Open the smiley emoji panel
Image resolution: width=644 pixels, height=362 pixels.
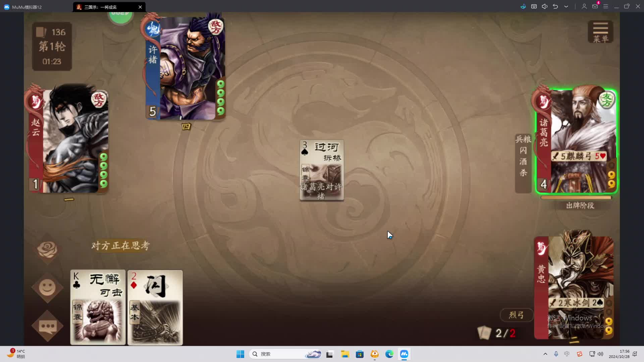47,288
